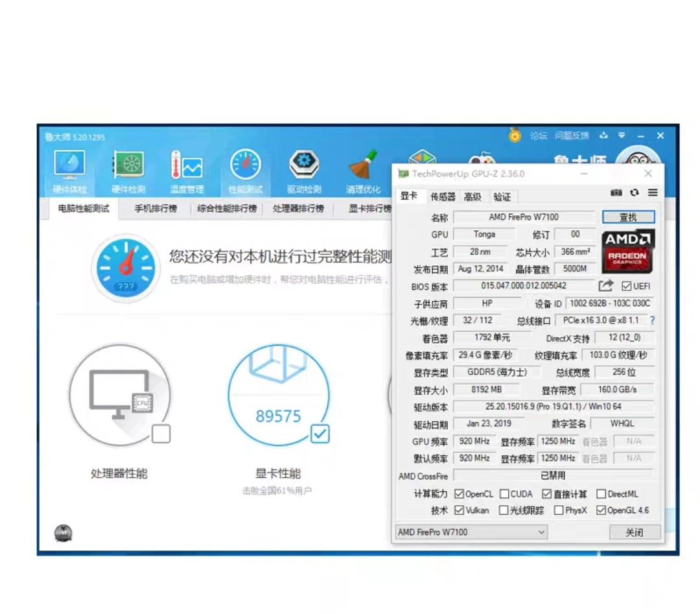Open the GPU-Z hamburger menu icon
Viewport: 700px width, 614px height.
pyautogui.click(x=653, y=193)
